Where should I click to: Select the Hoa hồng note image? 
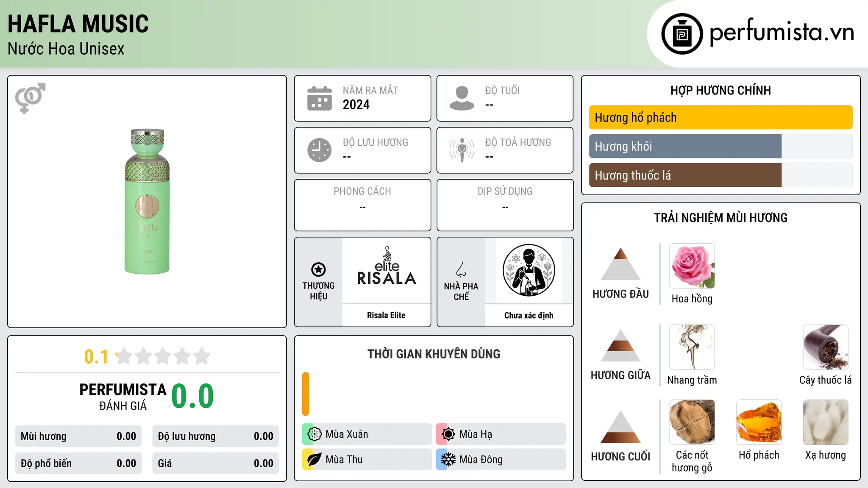[692, 266]
